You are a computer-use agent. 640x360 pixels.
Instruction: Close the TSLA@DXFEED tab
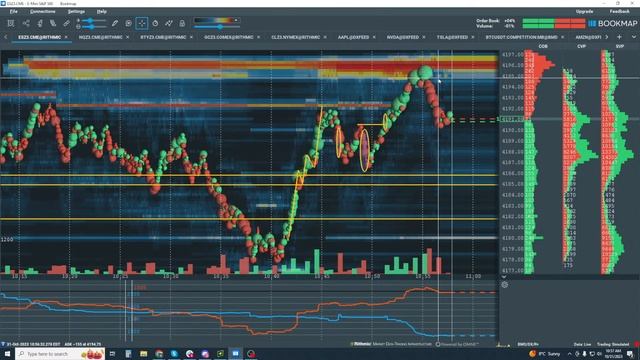(473, 37)
